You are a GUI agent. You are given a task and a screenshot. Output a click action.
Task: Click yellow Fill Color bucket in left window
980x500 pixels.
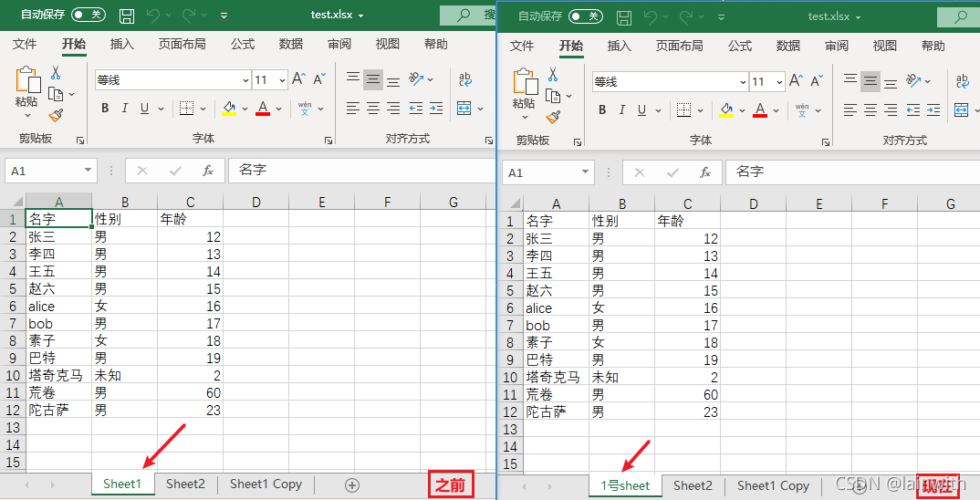tap(229, 109)
